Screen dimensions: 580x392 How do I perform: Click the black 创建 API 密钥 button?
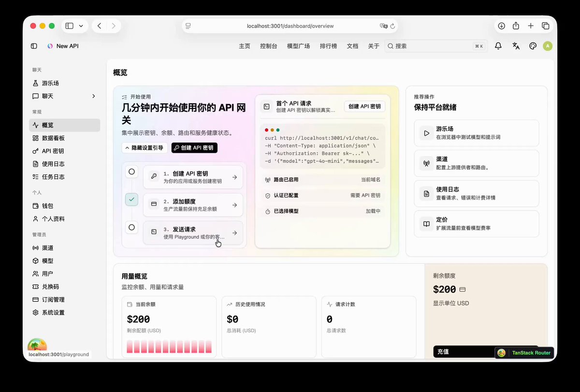point(194,148)
